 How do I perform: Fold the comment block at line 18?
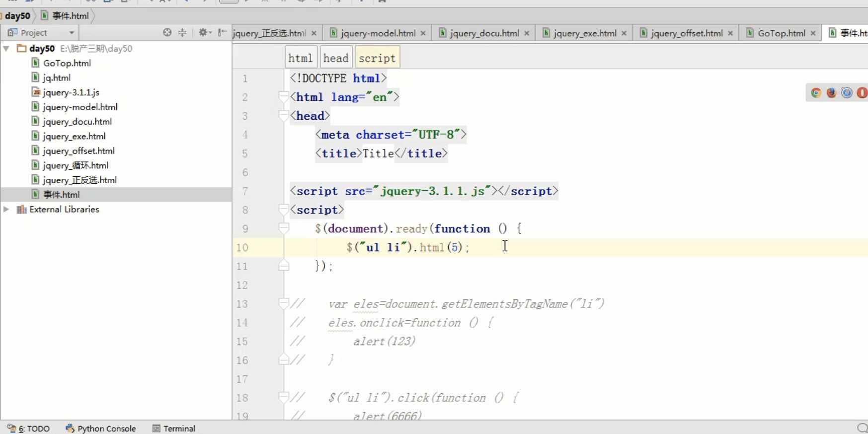point(284,397)
